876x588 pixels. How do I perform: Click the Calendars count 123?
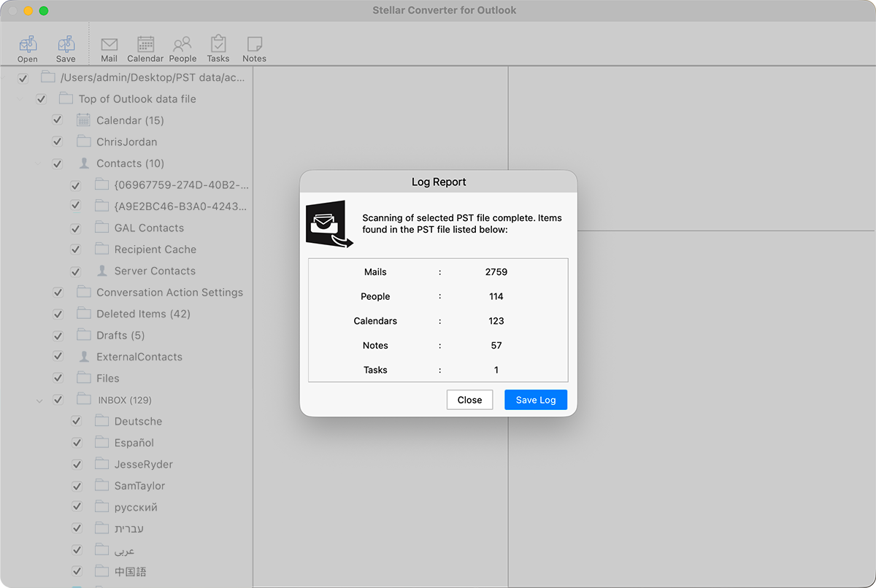(496, 321)
